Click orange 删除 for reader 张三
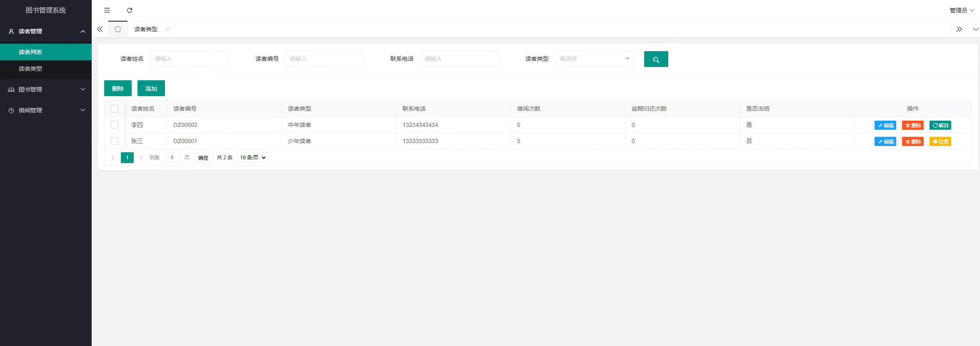Image resolution: width=980 pixels, height=346 pixels. (x=913, y=142)
